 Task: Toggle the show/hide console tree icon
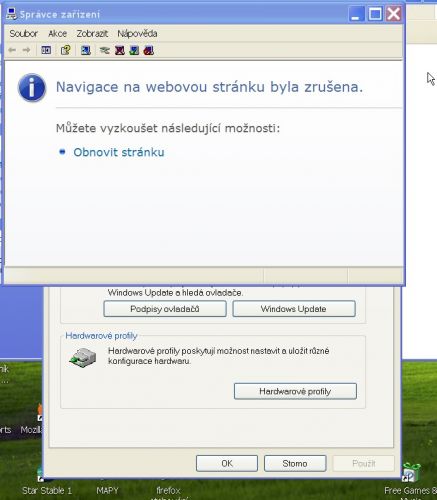[46, 50]
